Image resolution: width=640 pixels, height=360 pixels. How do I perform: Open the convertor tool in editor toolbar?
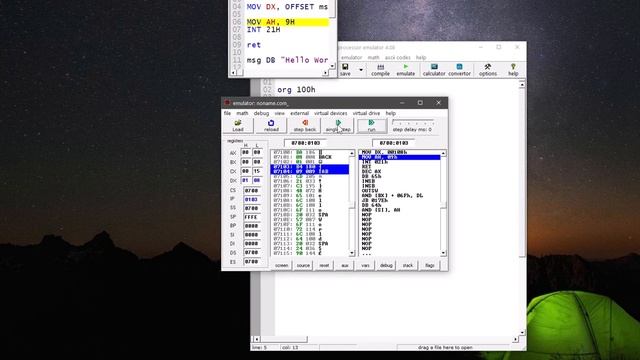coord(460,70)
